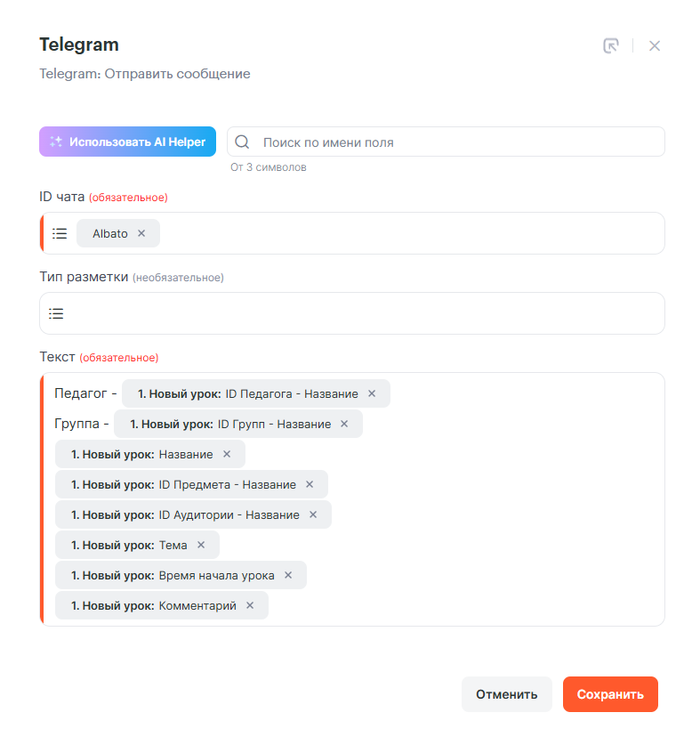Open the Тип разметки list dropdown
The width and height of the screenshot is (700, 745).
(x=56, y=313)
